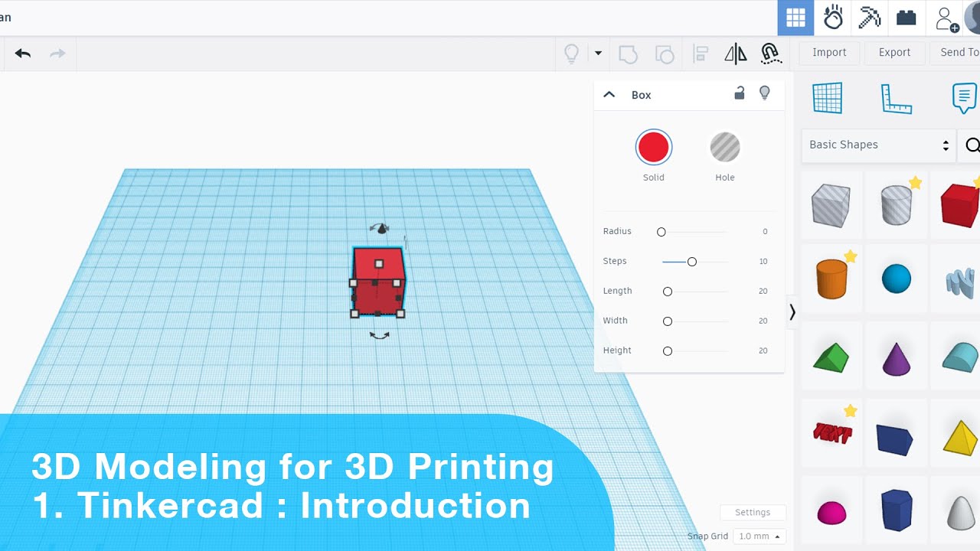980x551 pixels.
Task: Pick the striped Box hole shape
Action: coord(831,205)
